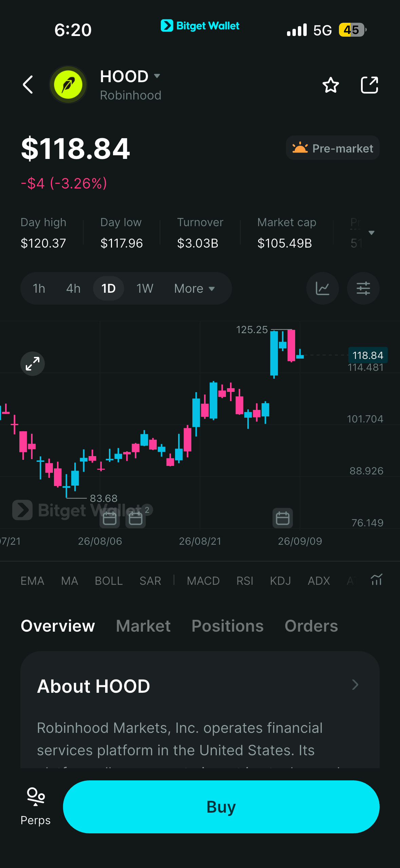Screen dimensions: 400x868
Task: Switch to the Positions tab
Action: coord(228,626)
